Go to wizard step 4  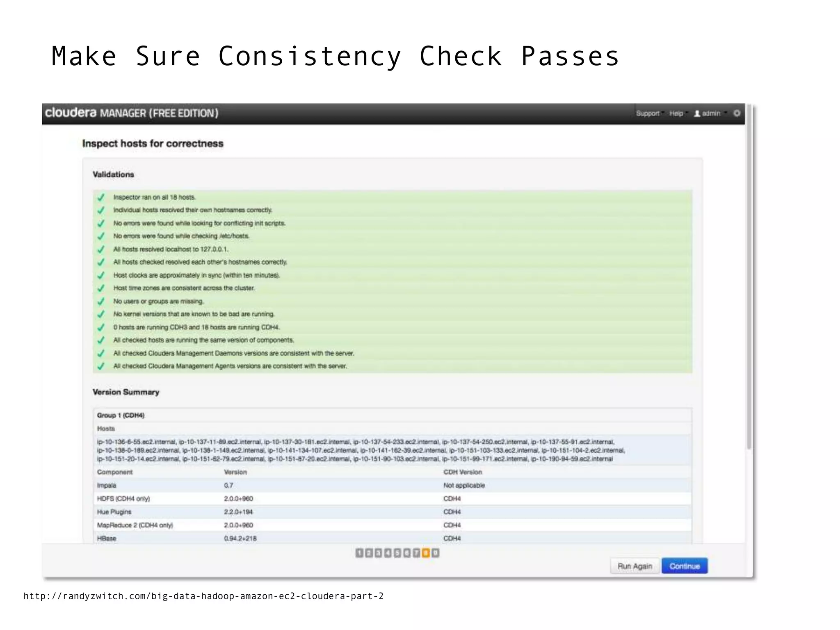(388, 553)
